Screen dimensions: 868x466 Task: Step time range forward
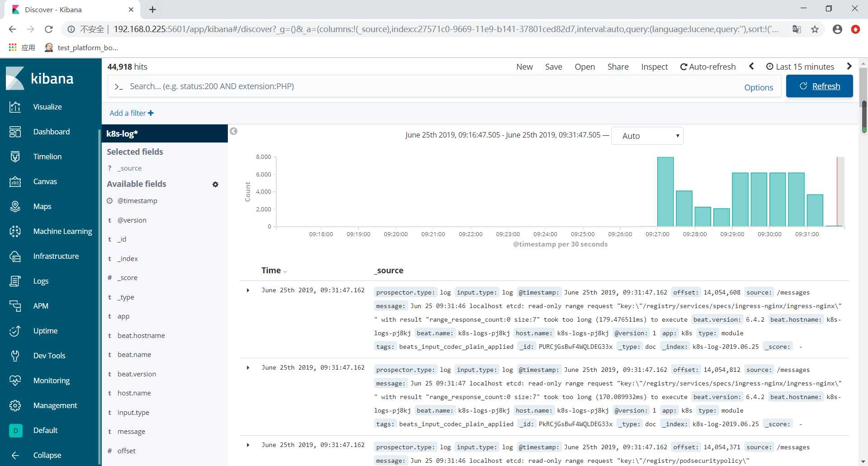coord(849,66)
